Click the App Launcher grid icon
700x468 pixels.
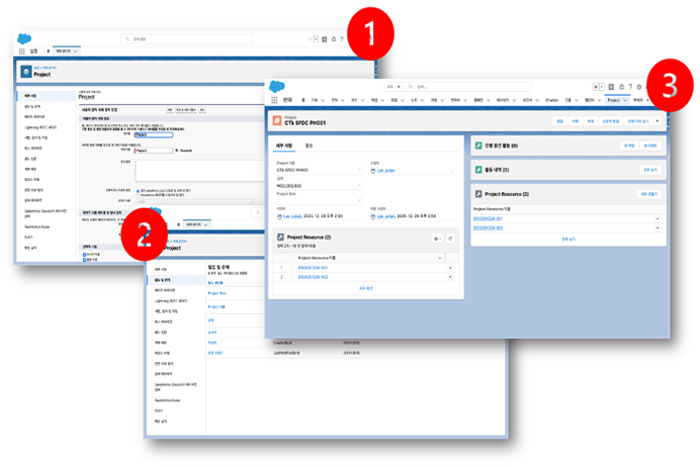coord(275,101)
